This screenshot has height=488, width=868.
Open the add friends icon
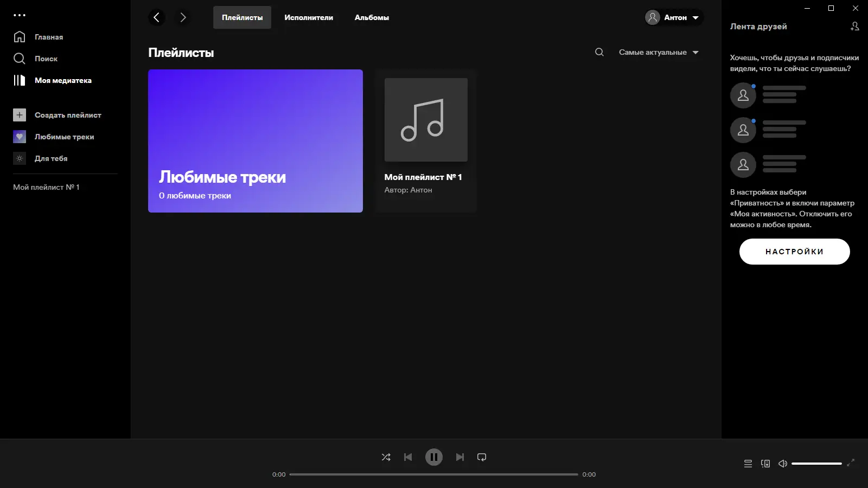[854, 25]
